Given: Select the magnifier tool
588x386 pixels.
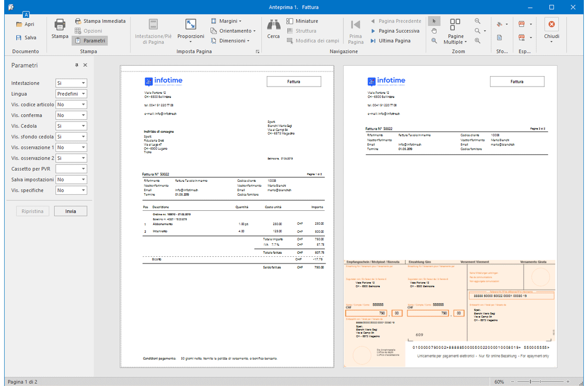Looking at the screenshot, I should coord(434,40).
